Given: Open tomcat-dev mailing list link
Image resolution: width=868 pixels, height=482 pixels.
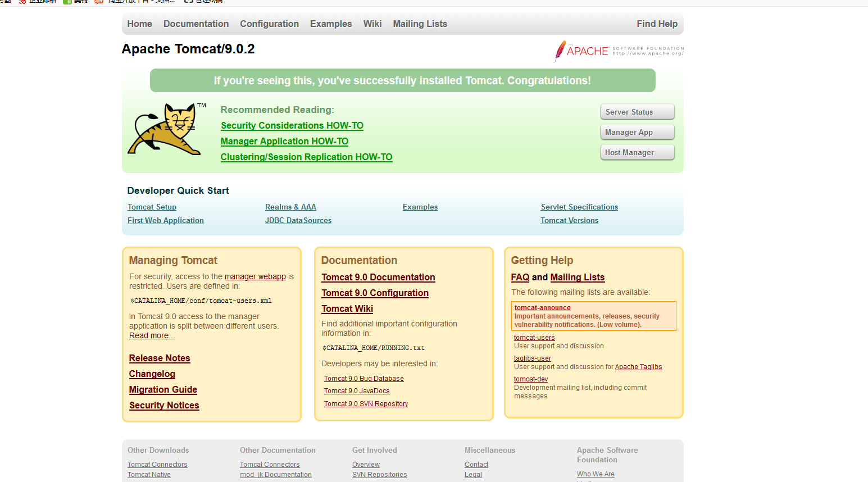Looking at the screenshot, I should [x=531, y=379].
